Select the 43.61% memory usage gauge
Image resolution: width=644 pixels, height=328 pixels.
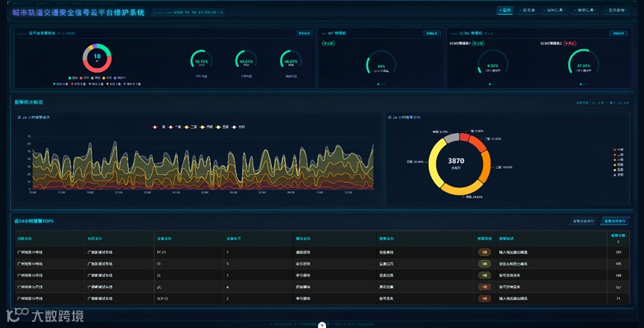[246, 61]
